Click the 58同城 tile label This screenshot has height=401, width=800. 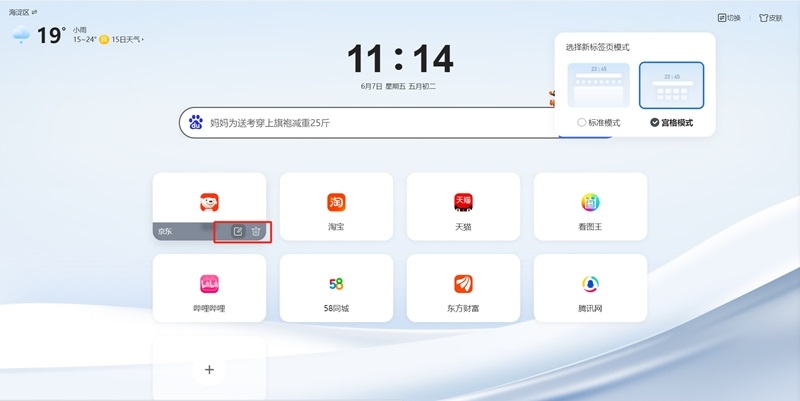coord(336,308)
